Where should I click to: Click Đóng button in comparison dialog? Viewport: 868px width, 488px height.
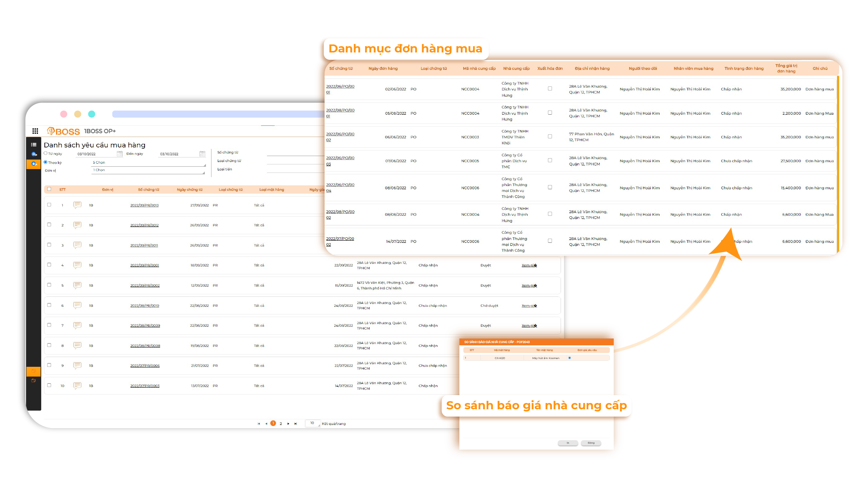coord(591,443)
